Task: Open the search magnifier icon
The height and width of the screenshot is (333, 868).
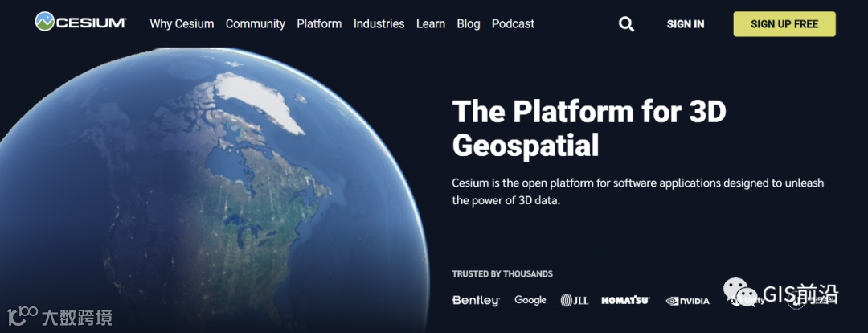Action: pos(626,24)
